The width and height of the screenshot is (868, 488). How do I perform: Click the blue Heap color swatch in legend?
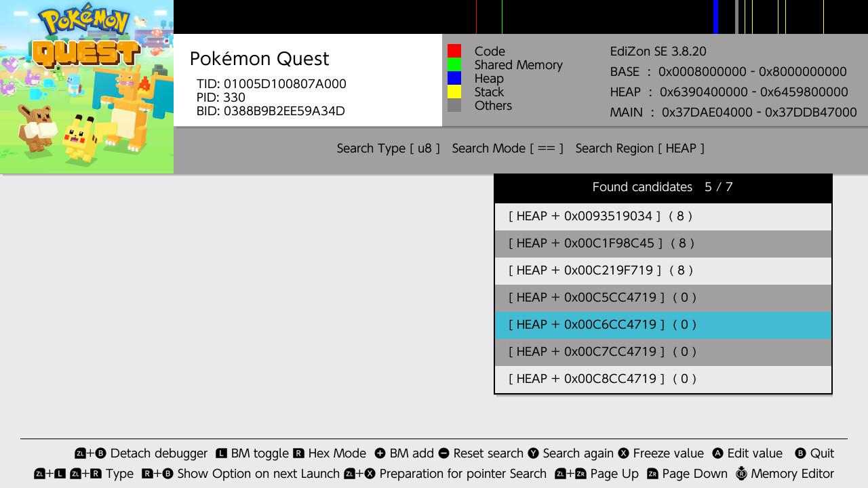click(x=454, y=78)
